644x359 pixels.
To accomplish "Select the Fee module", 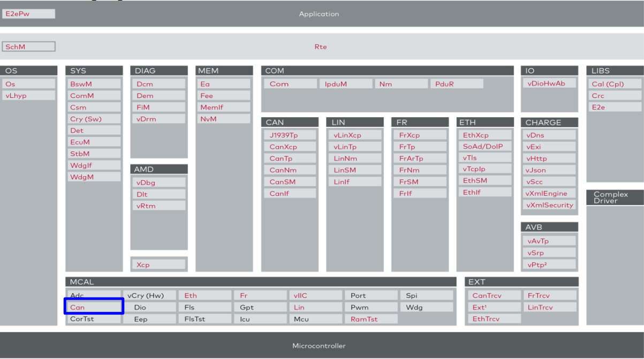I will pyautogui.click(x=224, y=96).
